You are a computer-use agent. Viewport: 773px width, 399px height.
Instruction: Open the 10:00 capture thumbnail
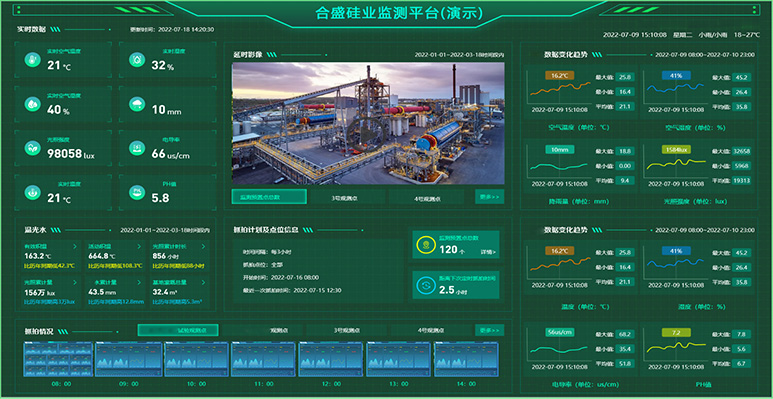[x=196, y=359]
